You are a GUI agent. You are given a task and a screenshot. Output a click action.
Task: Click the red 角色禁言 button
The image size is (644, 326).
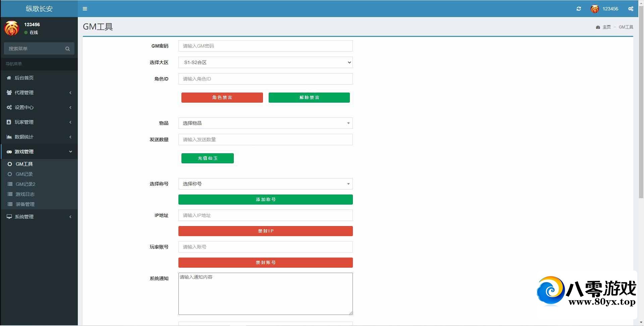point(222,98)
